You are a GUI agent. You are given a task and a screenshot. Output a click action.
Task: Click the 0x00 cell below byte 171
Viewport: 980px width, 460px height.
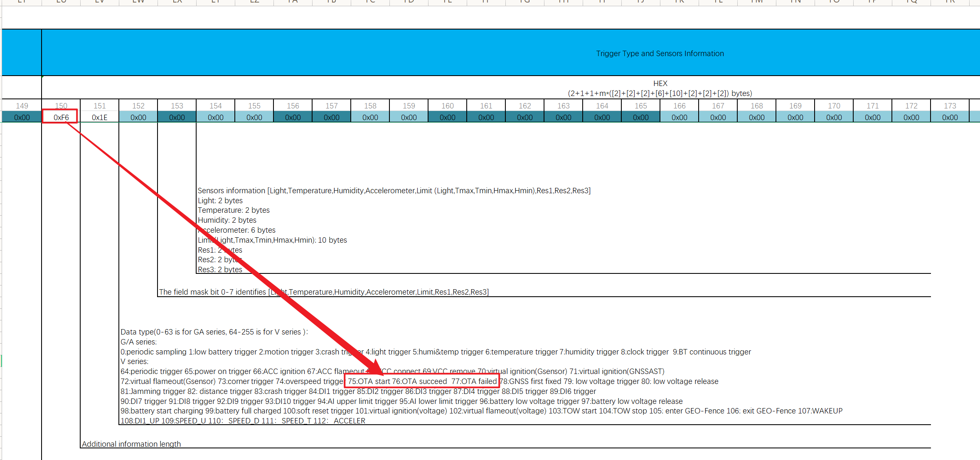pos(873,117)
